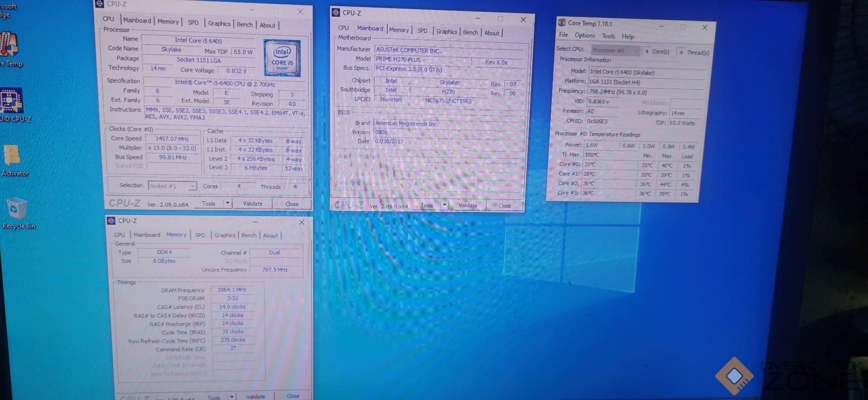Select SPD tab in CPU window
This screenshot has height=400, width=868.
coord(193,23)
